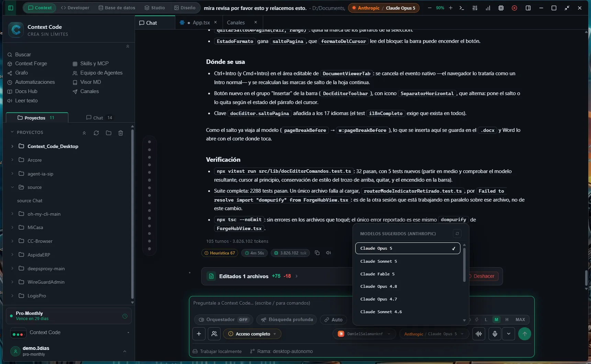The image size is (591, 364).
Task: Open the terminal prompt icon in title bar
Action: [x=462, y=8]
